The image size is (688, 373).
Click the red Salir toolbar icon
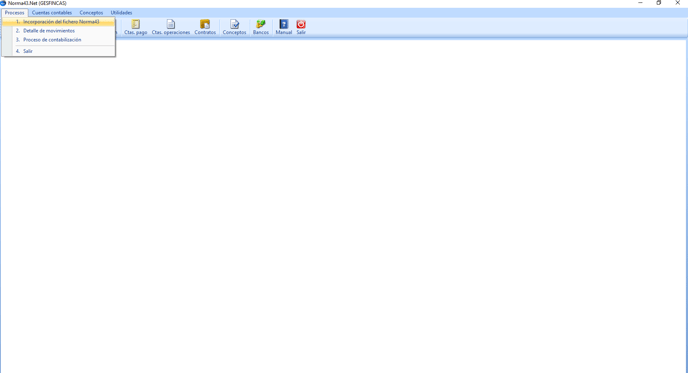tap(301, 27)
